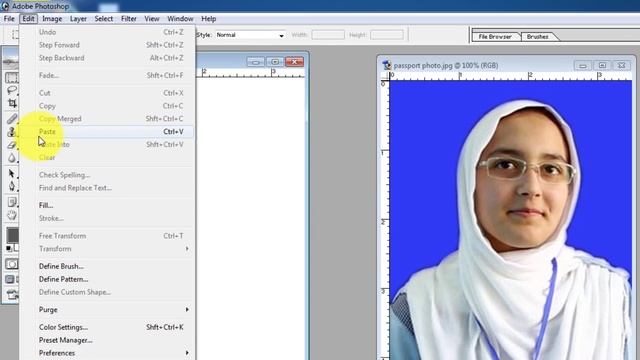Minimize the untitled white document window
Screen dimensions: 640x360
[256, 62]
